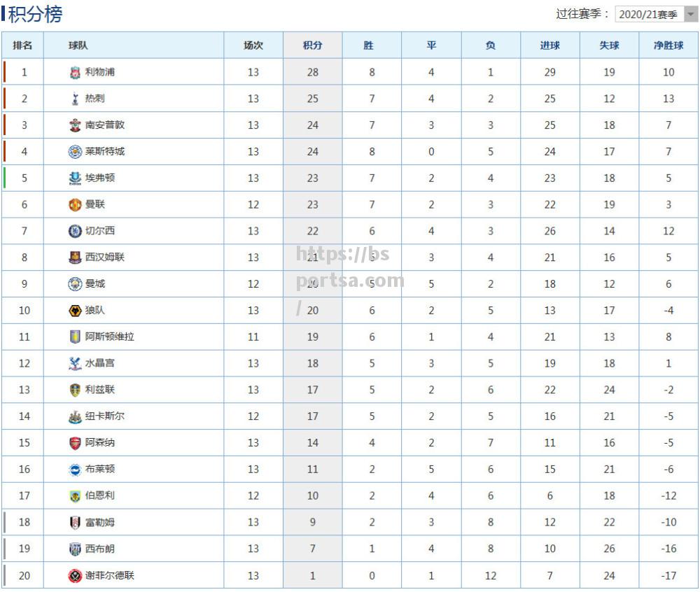
Task: Sort table by 场次 column header
Action: (253, 45)
